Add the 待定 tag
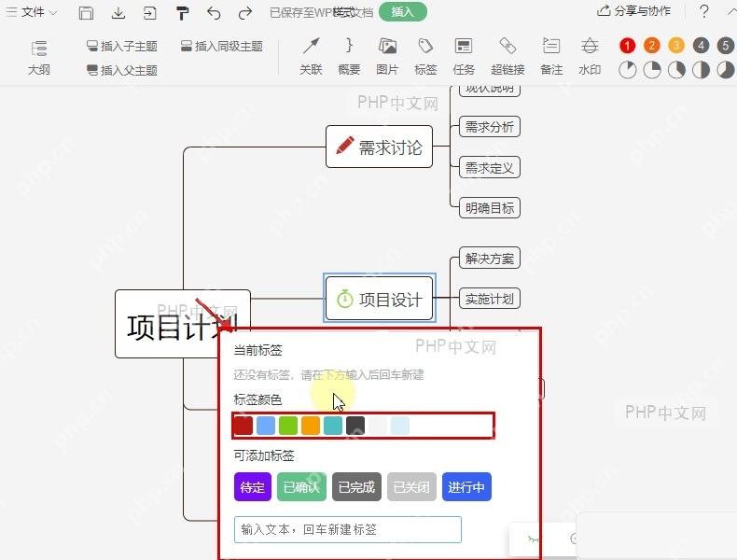The height and width of the screenshot is (560, 737). point(253,486)
